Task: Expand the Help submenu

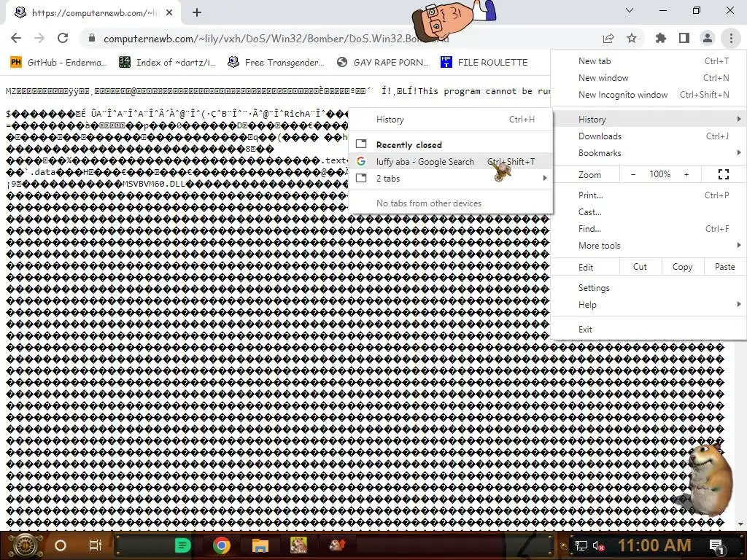Action: click(649, 304)
